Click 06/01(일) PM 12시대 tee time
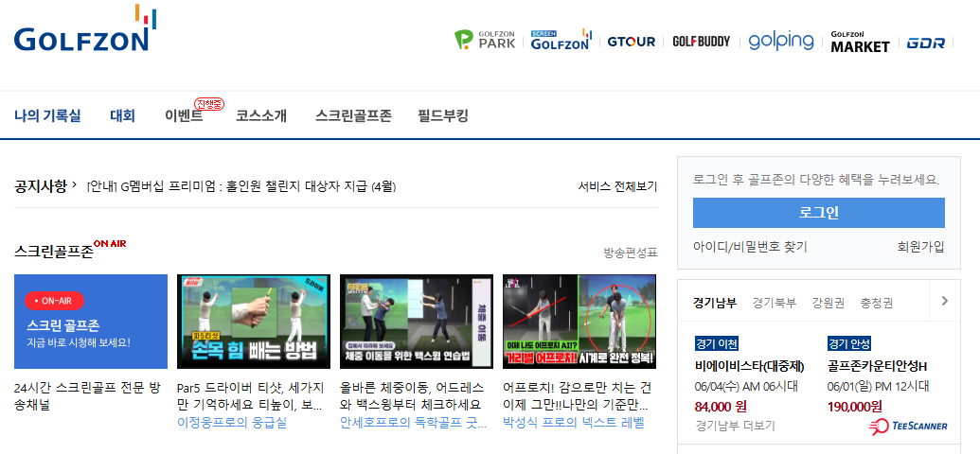The height and width of the screenshot is (454, 980). (x=878, y=387)
